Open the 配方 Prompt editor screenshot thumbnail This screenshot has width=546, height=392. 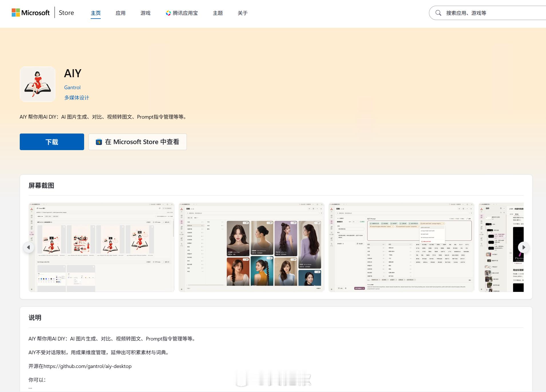(x=401, y=247)
